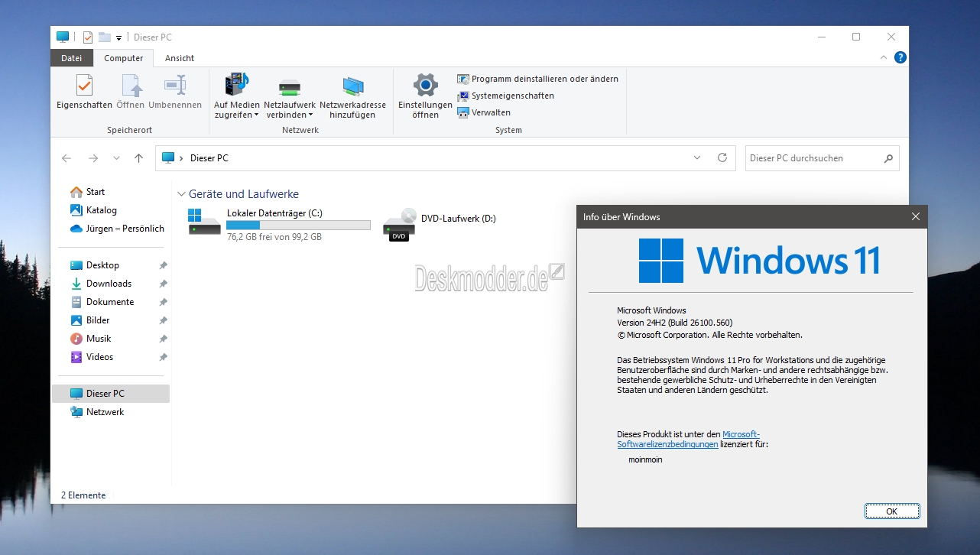Switch to the Ansicht ribbon tab
This screenshot has height=555, width=980.
180,58
